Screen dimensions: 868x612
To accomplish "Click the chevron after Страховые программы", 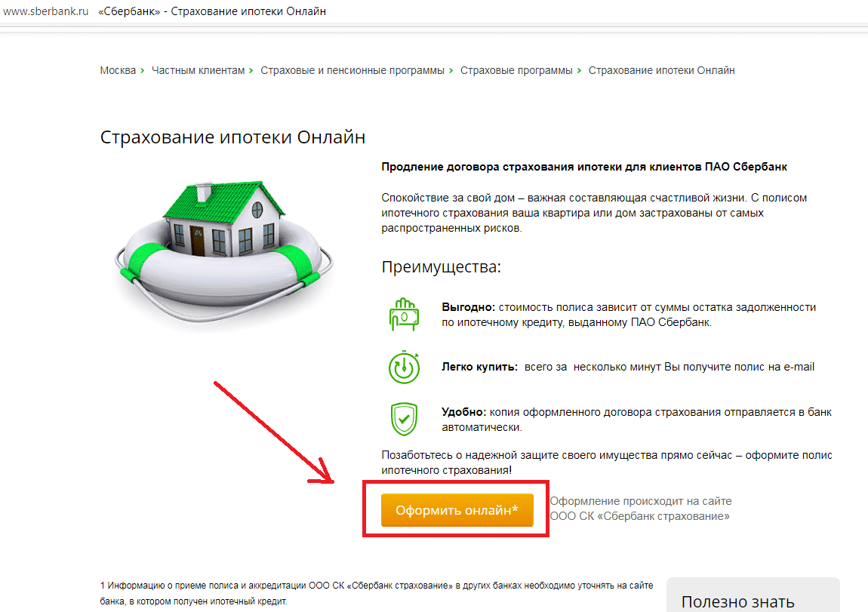I will (579, 70).
